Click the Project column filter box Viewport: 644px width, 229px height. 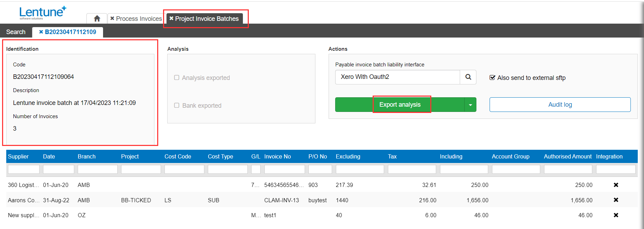click(x=141, y=169)
